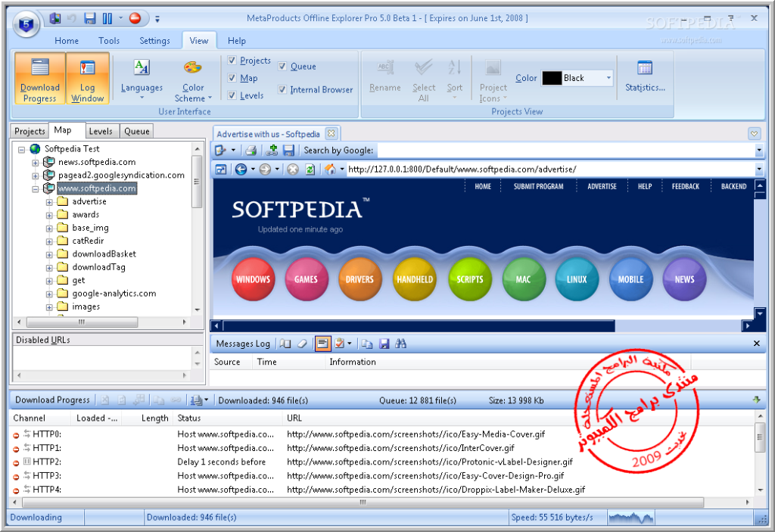Follow the FEEDBACK link on Softpedia page
775x532 pixels.
[686, 186]
